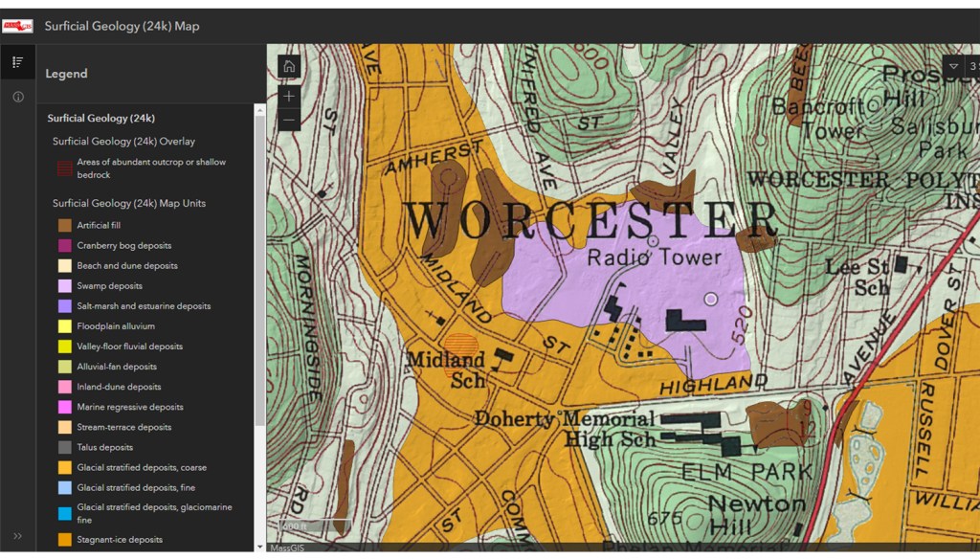Zoom out on the map
Image resolution: width=980 pixels, height=559 pixels.
pyautogui.click(x=289, y=120)
